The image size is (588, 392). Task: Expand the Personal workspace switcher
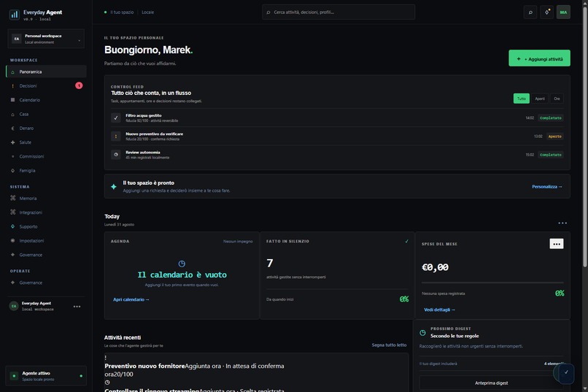(x=46, y=39)
